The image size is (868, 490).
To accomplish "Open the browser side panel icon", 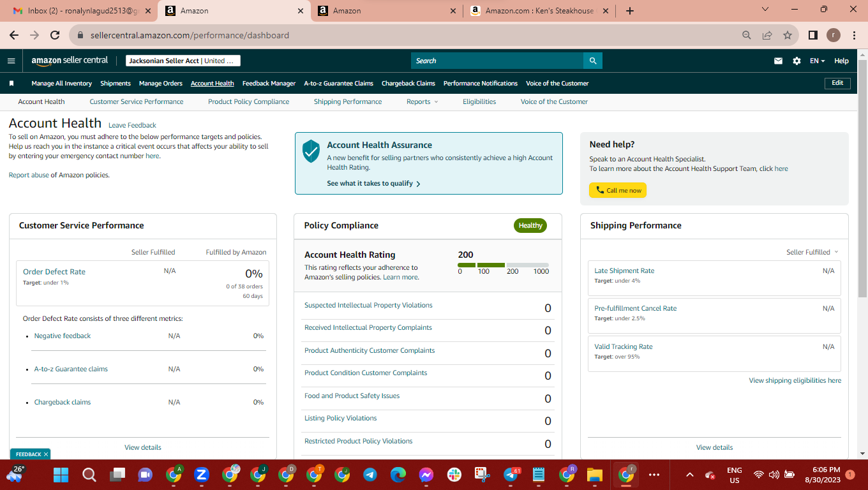I will 813,35.
